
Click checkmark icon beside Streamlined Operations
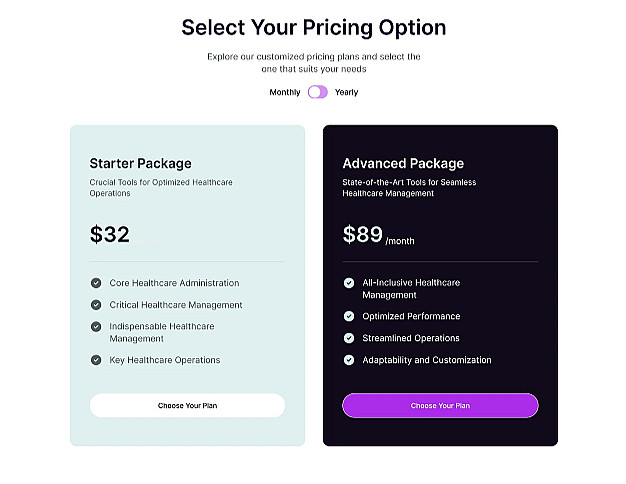[x=349, y=338]
